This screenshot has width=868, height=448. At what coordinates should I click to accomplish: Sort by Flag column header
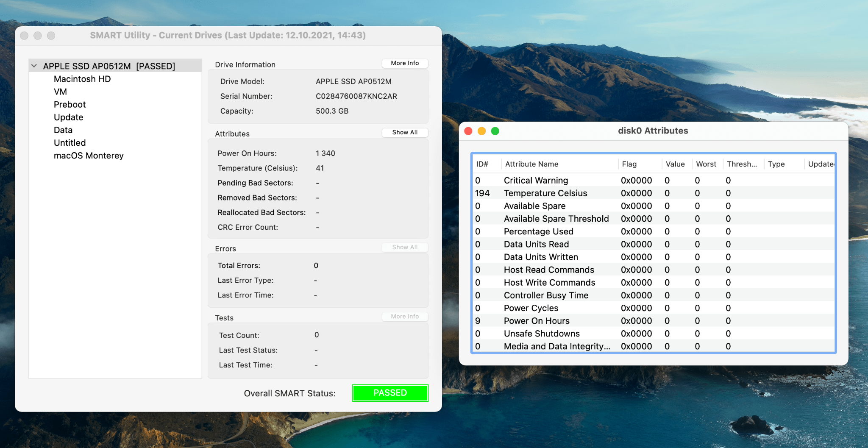[640, 164]
